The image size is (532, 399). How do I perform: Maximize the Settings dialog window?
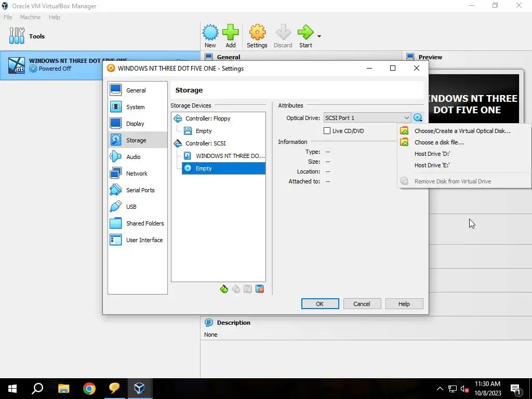click(393, 68)
